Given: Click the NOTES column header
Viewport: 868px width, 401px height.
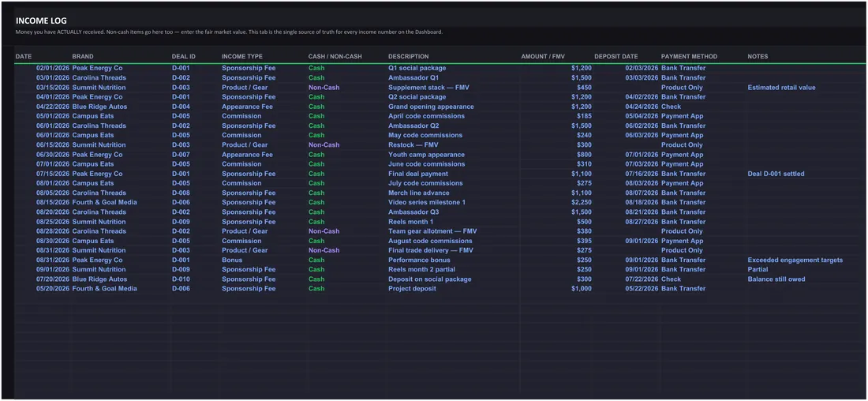Looking at the screenshot, I should pos(758,57).
